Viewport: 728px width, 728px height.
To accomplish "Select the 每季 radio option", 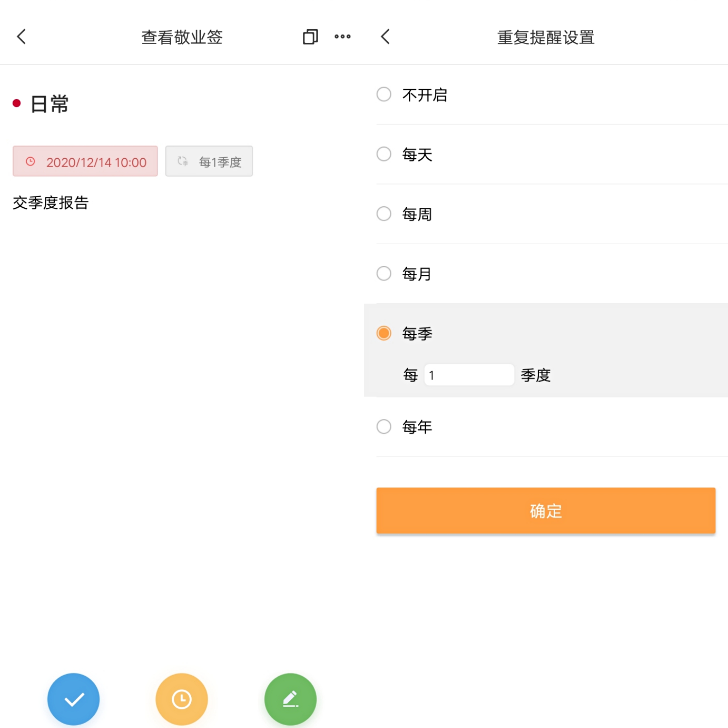I will tap(384, 333).
